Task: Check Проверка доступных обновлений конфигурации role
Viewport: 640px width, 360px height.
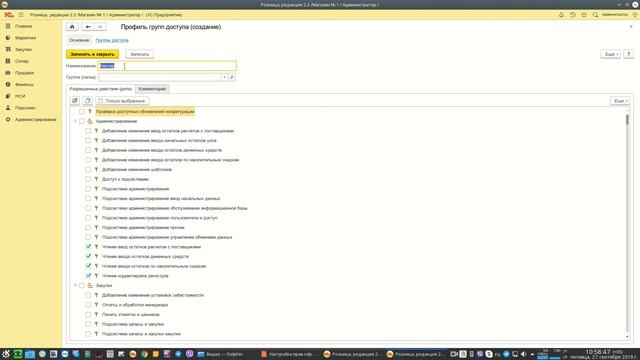Action: pos(82,111)
